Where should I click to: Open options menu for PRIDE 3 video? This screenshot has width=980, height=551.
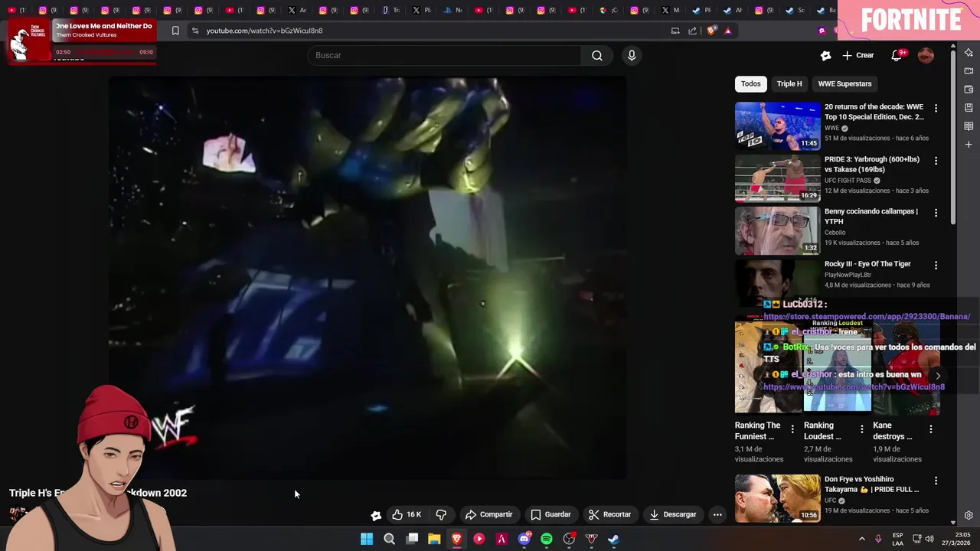pos(936,161)
